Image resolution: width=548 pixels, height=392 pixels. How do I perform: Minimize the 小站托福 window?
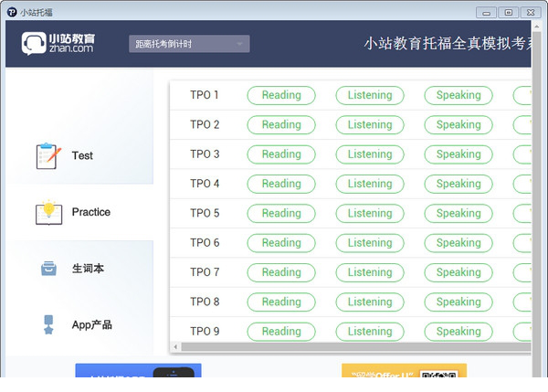tap(486, 13)
